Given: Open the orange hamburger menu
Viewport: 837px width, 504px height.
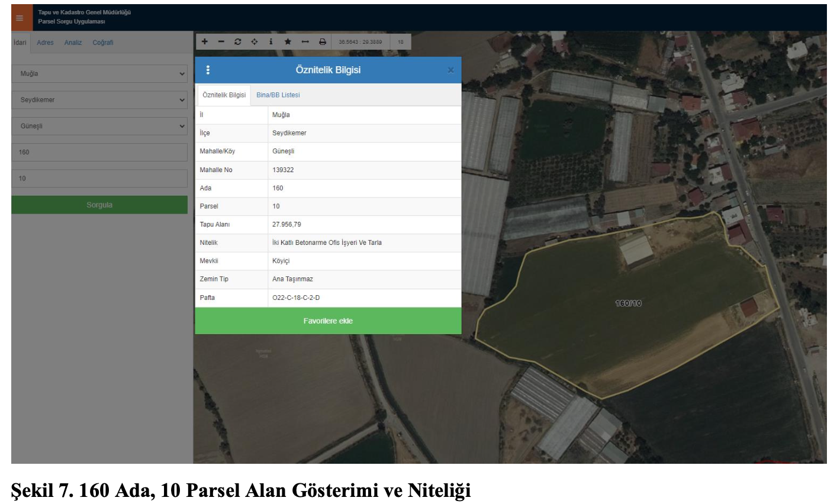Looking at the screenshot, I should [x=20, y=18].
